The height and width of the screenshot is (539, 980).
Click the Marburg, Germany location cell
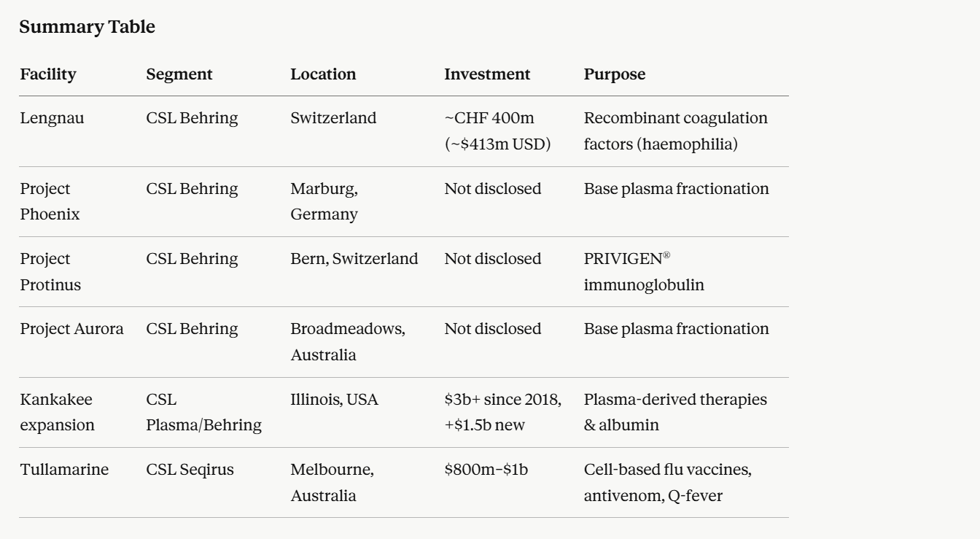pyautogui.click(x=324, y=202)
